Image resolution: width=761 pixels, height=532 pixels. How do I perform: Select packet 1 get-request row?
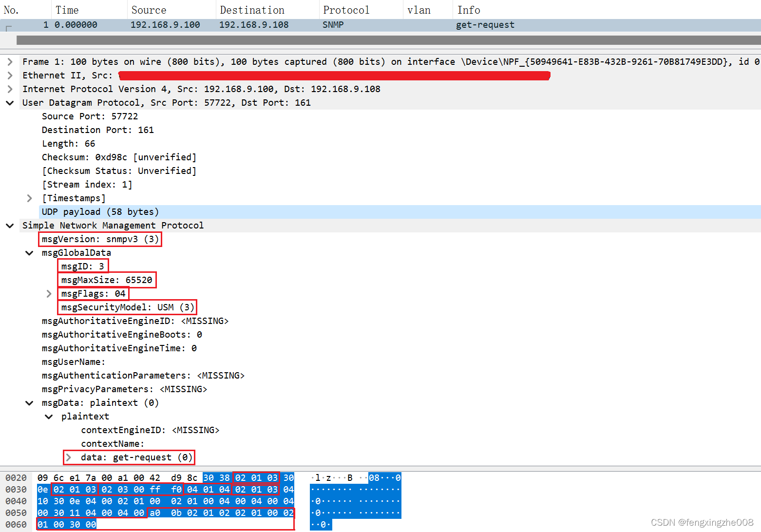point(380,25)
